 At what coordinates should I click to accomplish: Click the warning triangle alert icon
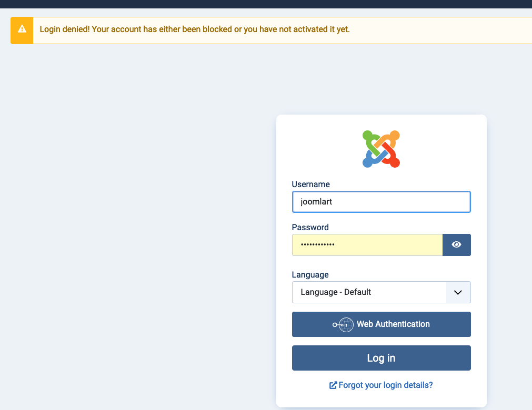tap(22, 29)
